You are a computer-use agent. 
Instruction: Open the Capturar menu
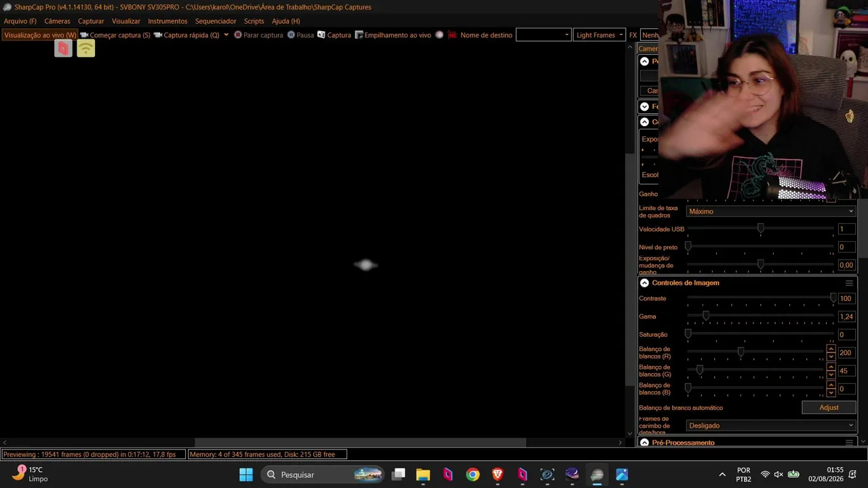coord(91,21)
